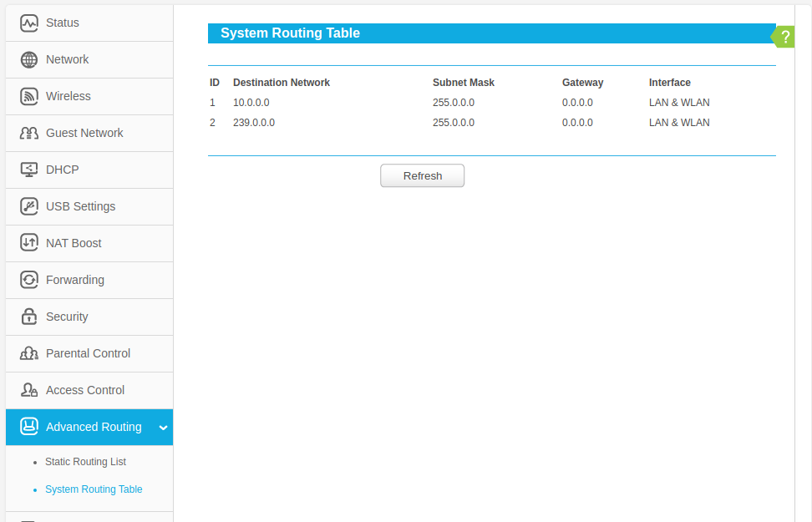Click the Network globe icon

29,60
